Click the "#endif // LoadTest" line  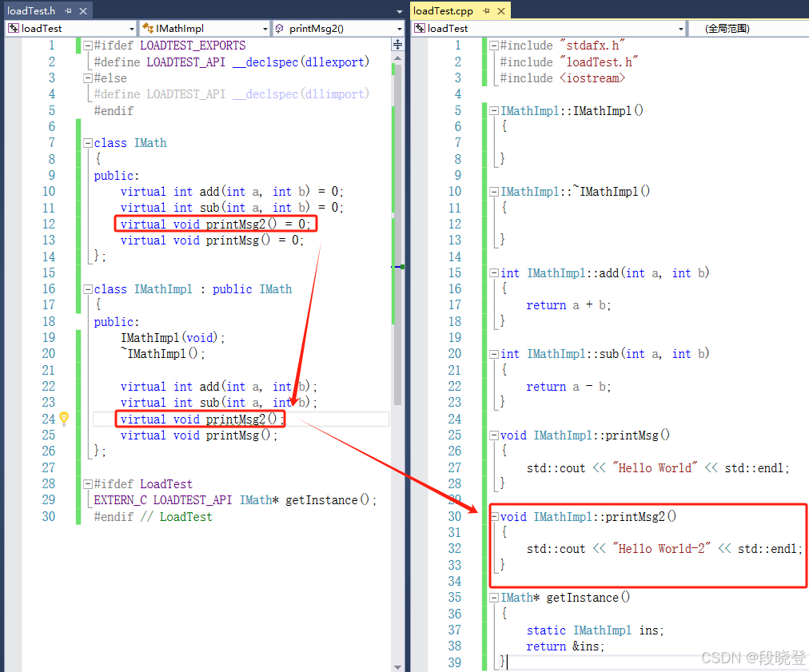[153, 516]
